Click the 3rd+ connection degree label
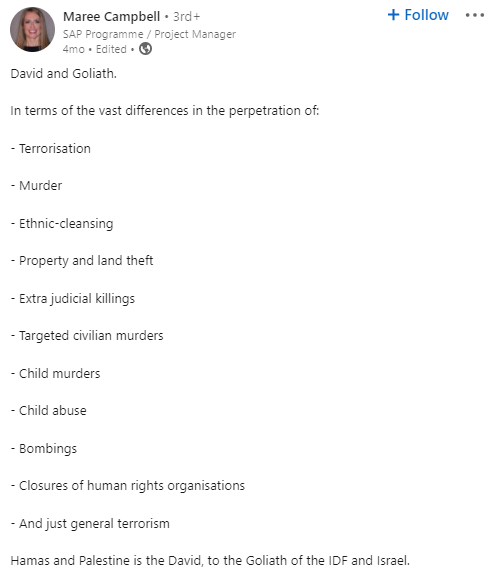The image size is (495, 572). point(186,17)
